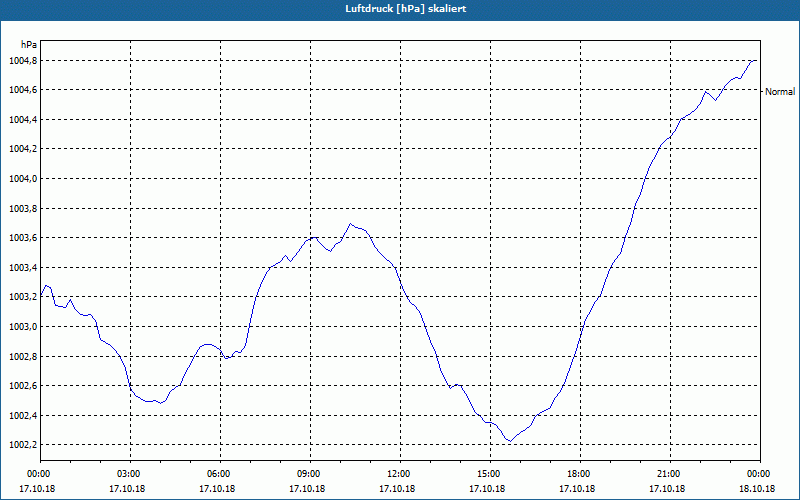
Task: Click the 1002,4 y-axis value
Action: tap(23, 415)
